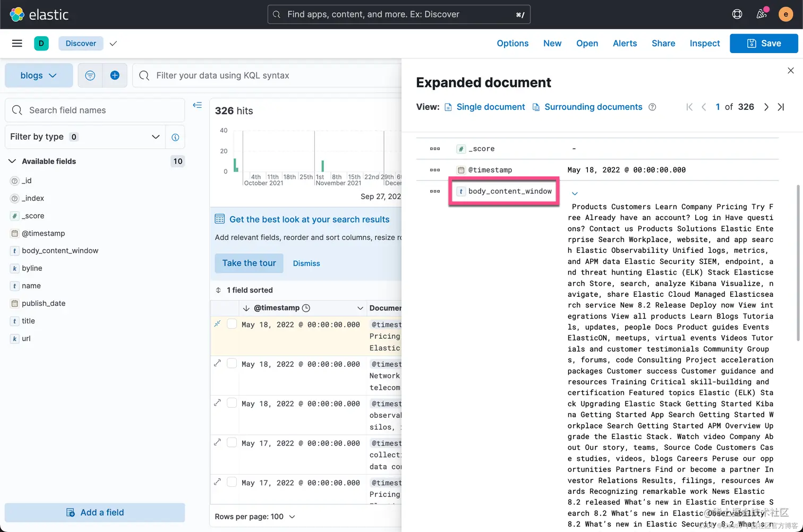This screenshot has width=803, height=532.
Task: Click Add a field button
Action: [x=95, y=512]
